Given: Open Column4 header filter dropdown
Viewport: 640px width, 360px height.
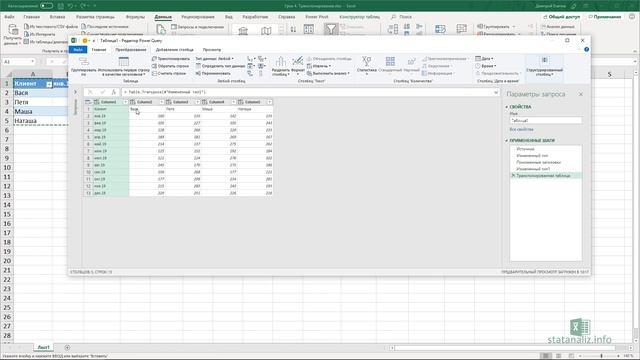Looking at the screenshot, I should 234,102.
